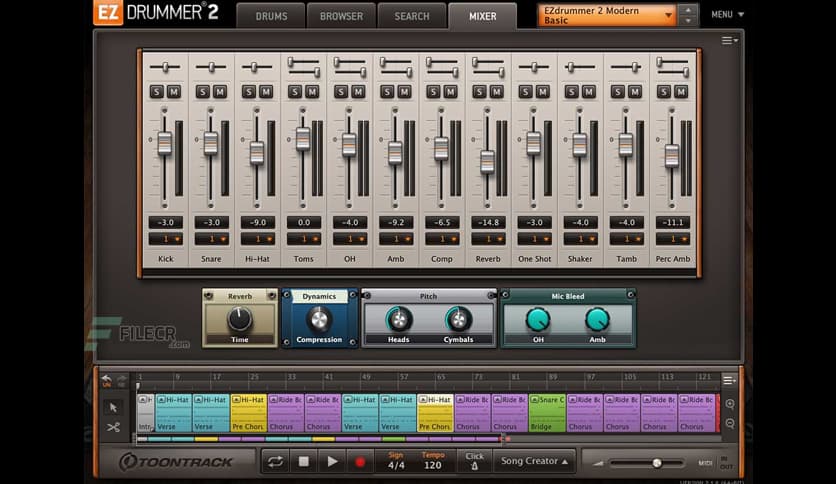Click the Toontrack logo

(176, 462)
